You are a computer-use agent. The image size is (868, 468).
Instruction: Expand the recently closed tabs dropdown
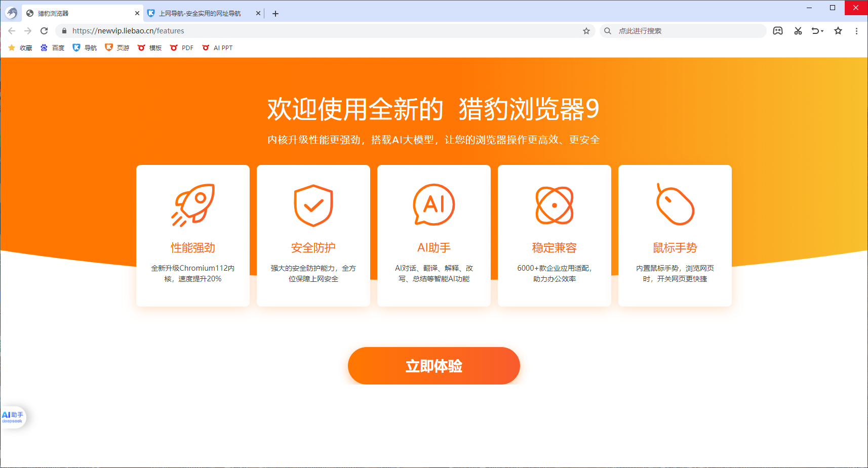(817, 31)
